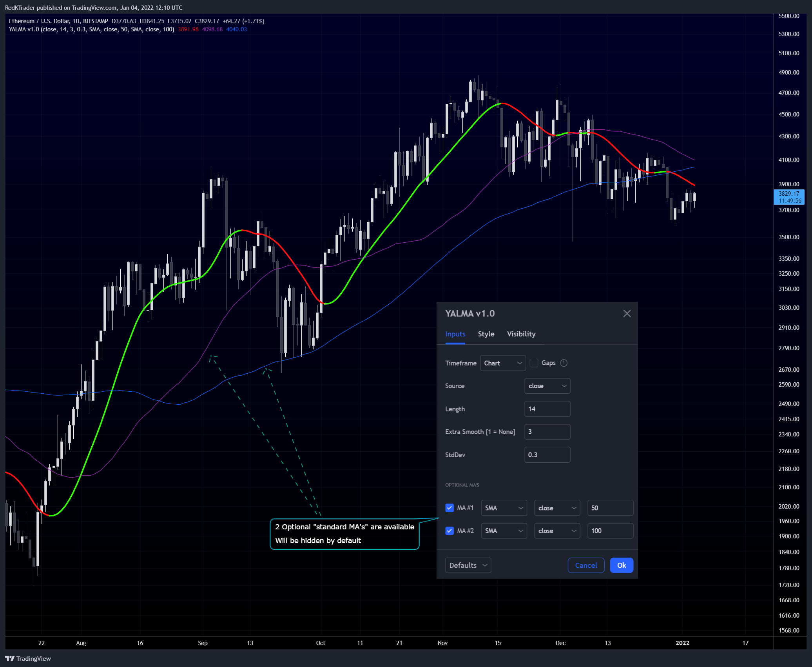This screenshot has width=812, height=667.
Task: Click the StdDev input field
Action: (x=547, y=454)
